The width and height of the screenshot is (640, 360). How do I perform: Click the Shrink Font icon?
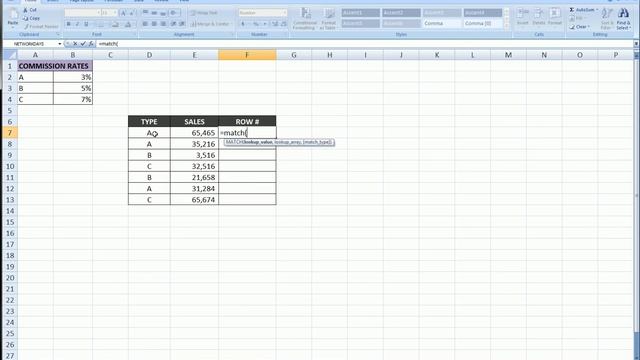[132, 13]
